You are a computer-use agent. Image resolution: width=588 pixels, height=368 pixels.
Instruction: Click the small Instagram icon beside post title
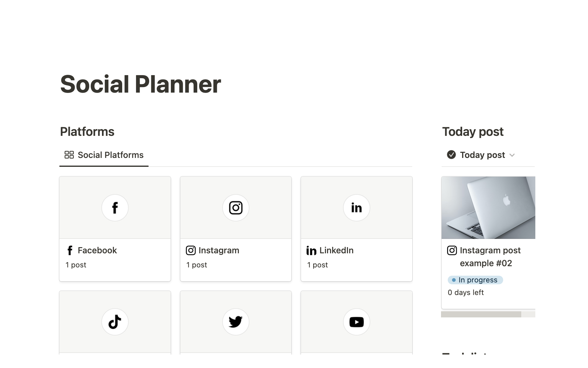452,251
